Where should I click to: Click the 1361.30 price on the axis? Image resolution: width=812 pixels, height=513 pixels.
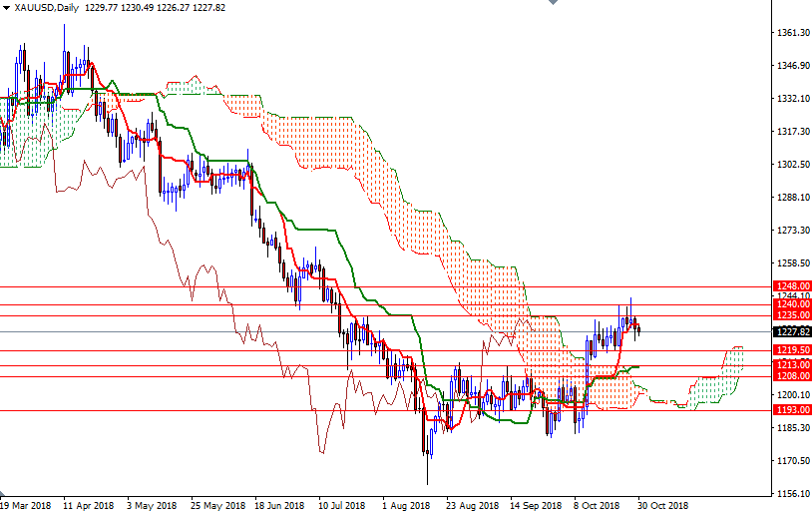pos(791,33)
